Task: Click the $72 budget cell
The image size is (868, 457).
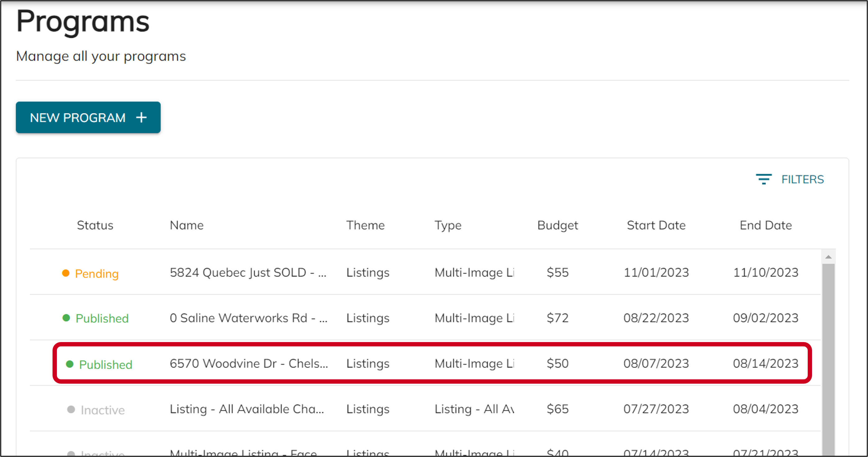Action: tap(558, 318)
